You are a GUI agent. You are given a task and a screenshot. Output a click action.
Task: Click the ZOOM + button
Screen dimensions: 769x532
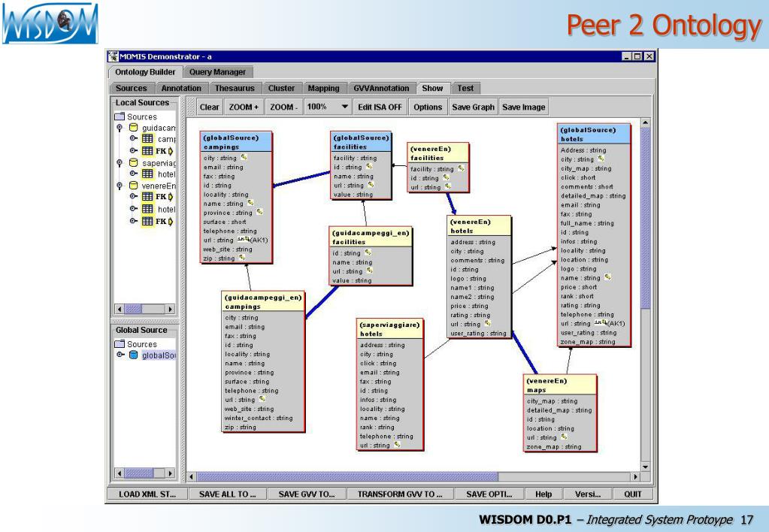[x=244, y=107]
